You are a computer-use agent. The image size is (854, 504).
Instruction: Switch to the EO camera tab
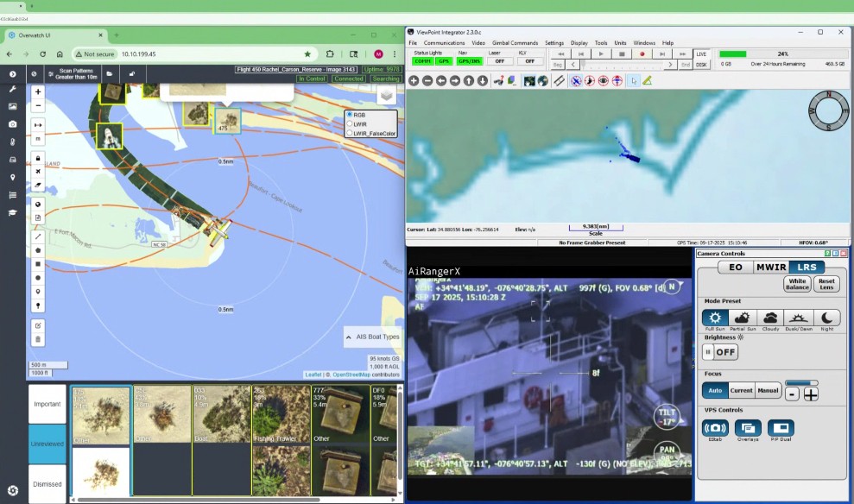click(x=735, y=268)
